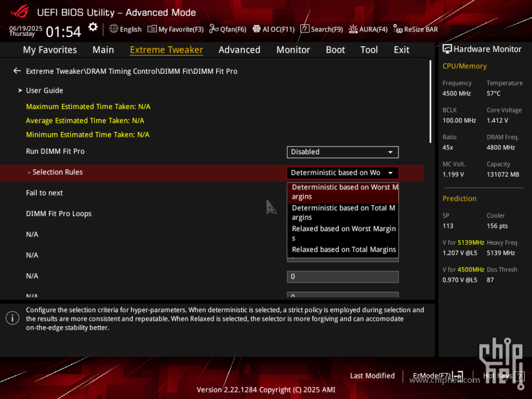Switch to the Monitor tab
The width and height of the screenshot is (532, 399).
(293, 50)
